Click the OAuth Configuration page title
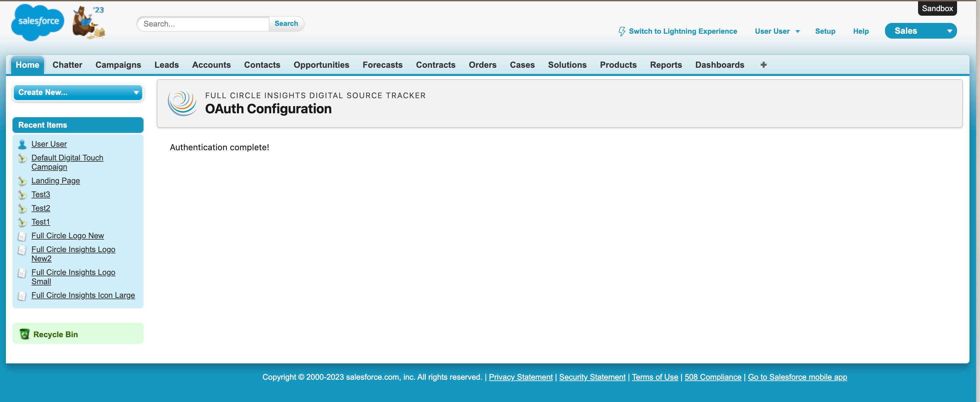Screen dimensions: 980x402 pyautogui.click(x=268, y=109)
